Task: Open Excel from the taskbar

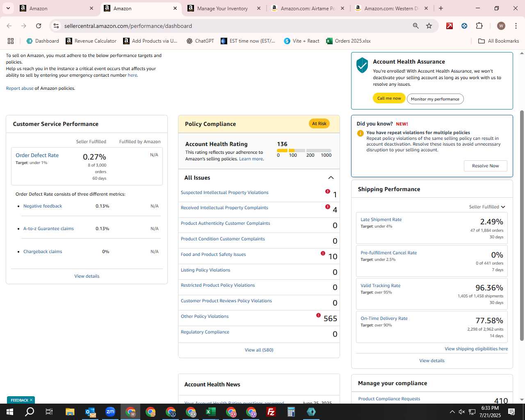Action: 210,412
